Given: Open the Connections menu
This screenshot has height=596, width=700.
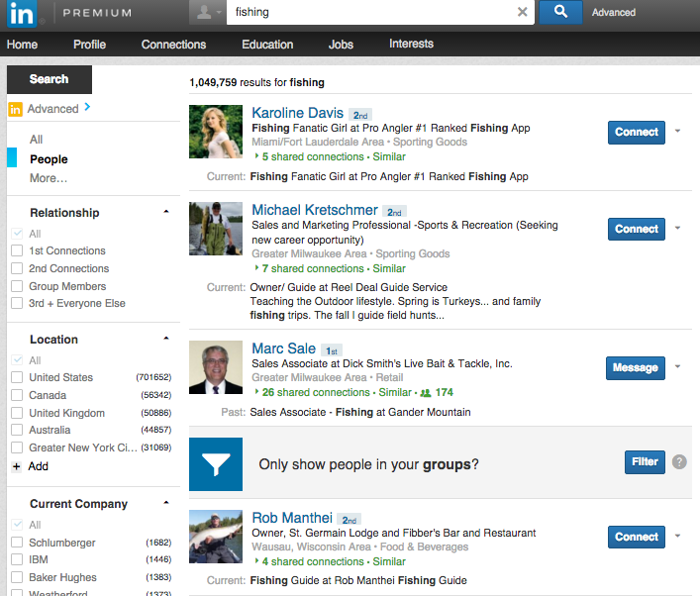Looking at the screenshot, I should 173,45.
